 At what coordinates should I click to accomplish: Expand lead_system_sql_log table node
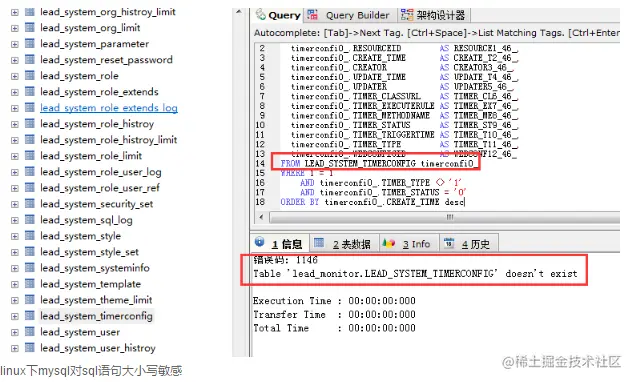[x=15, y=221]
